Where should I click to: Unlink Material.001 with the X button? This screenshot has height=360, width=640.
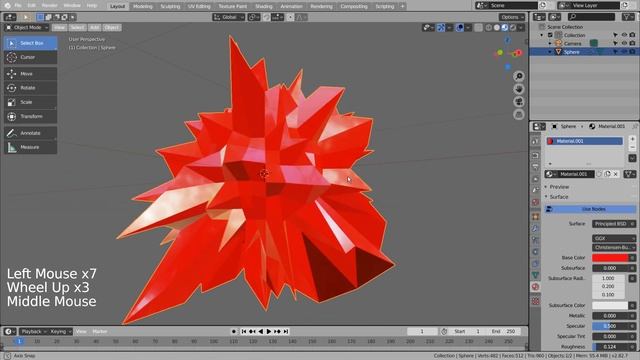(x=616, y=174)
